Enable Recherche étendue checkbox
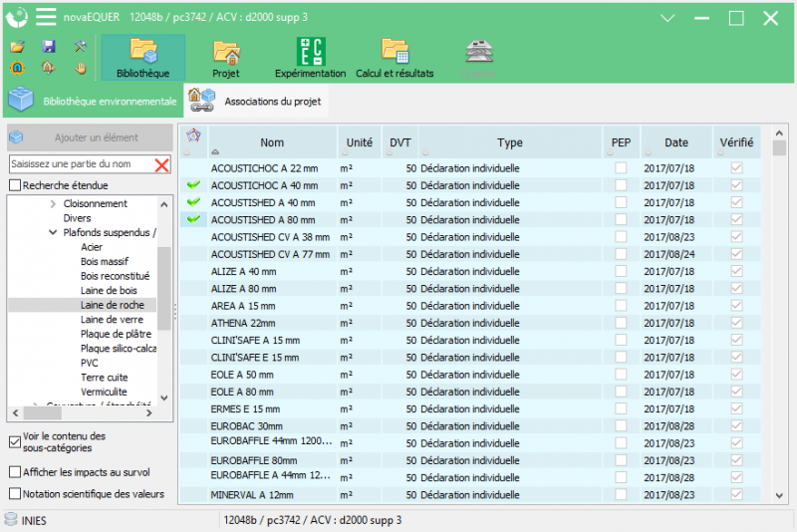Screen dimensions: 797x532 click(x=15, y=185)
